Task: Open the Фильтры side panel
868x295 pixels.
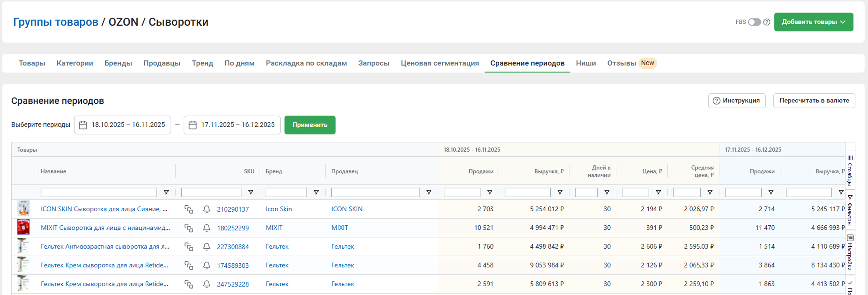Action: 850,210
